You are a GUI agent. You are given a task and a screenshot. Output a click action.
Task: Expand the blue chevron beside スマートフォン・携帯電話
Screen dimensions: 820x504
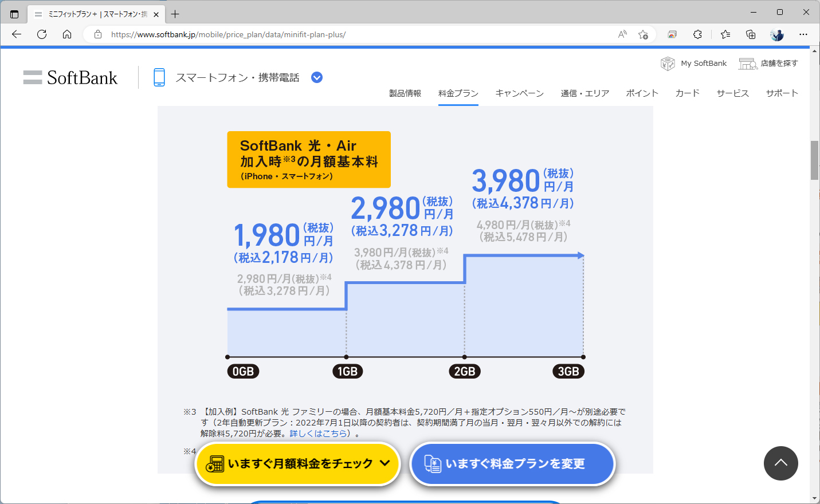coord(316,77)
